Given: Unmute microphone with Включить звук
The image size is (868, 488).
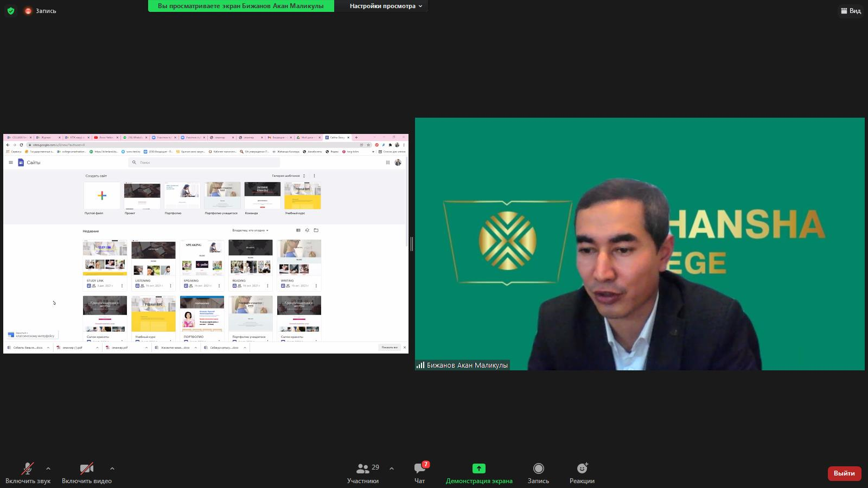Looking at the screenshot, I should (x=28, y=473).
